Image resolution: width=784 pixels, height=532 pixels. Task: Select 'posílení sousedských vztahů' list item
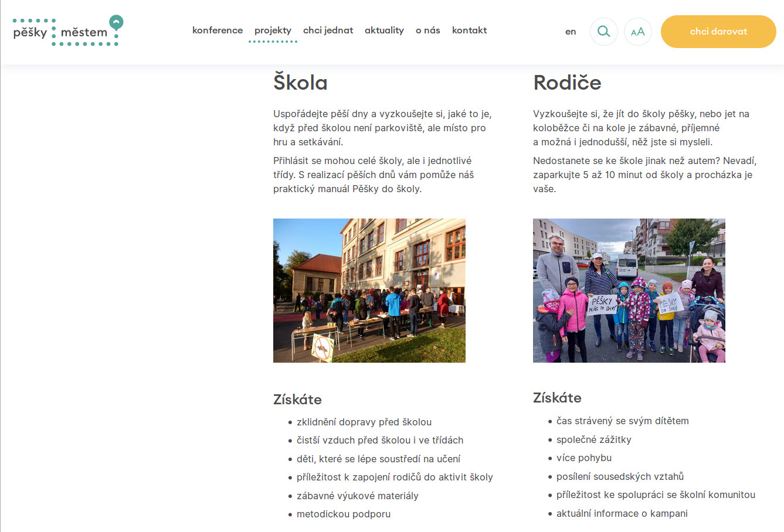pos(620,476)
